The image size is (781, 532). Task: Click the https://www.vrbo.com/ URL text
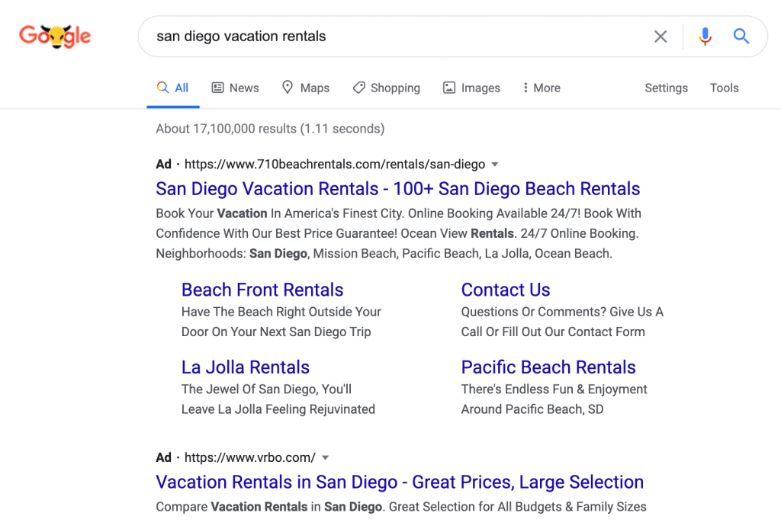click(x=250, y=457)
